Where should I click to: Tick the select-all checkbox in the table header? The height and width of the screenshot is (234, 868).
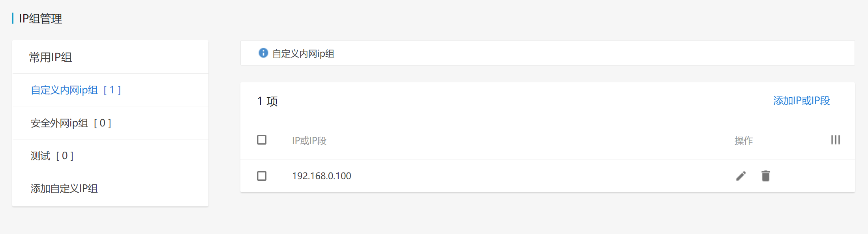coord(262,140)
